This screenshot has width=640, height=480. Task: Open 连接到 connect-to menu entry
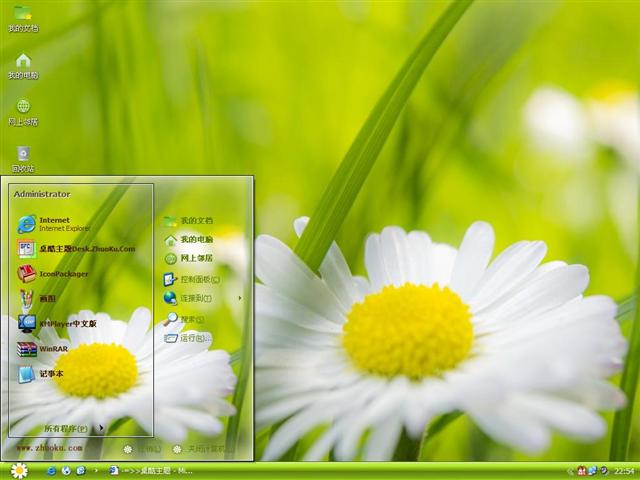pos(188,298)
